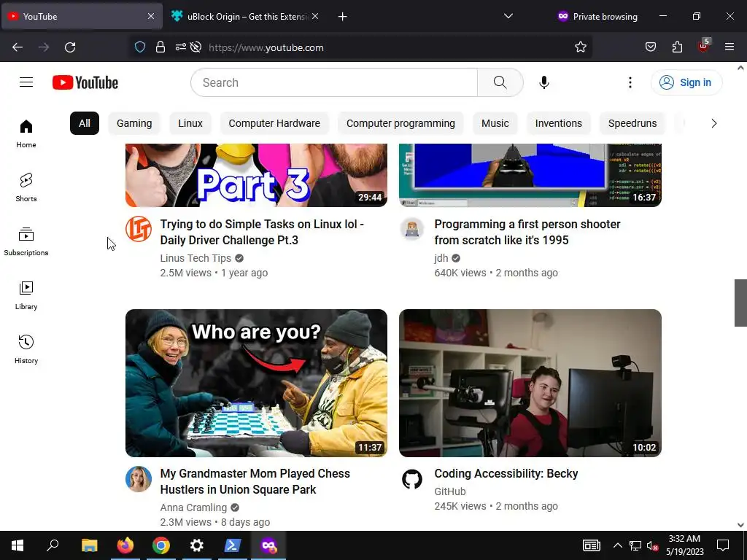Click the Linus Tech Tips channel avatar
Viewport: 747px width, 560px height.
click(x=139, y=229)
